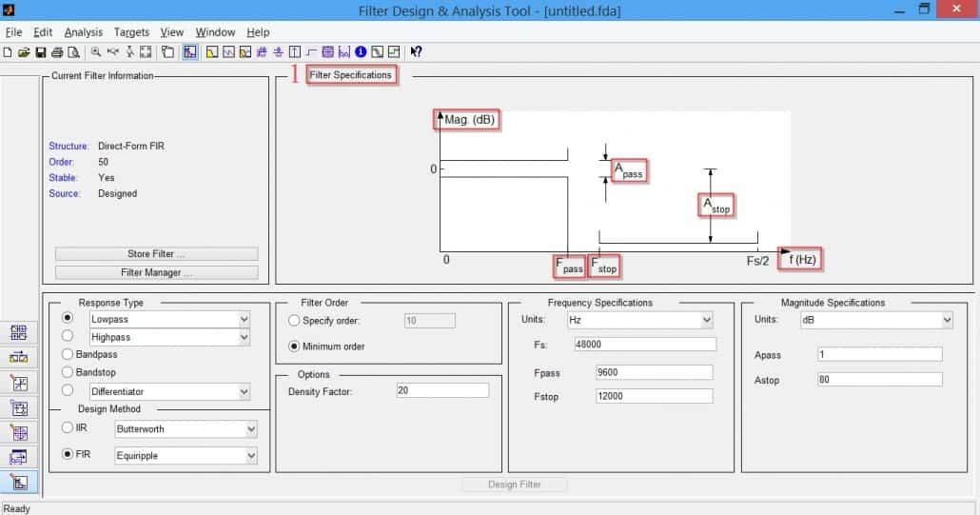980x515 pixels.
Task: Click the Fpass input field
Action: 653,372
